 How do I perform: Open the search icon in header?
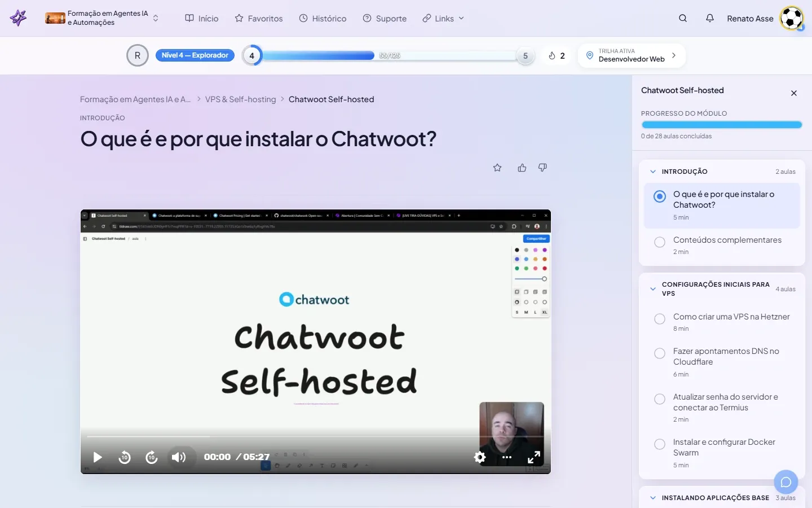point(683,18)
